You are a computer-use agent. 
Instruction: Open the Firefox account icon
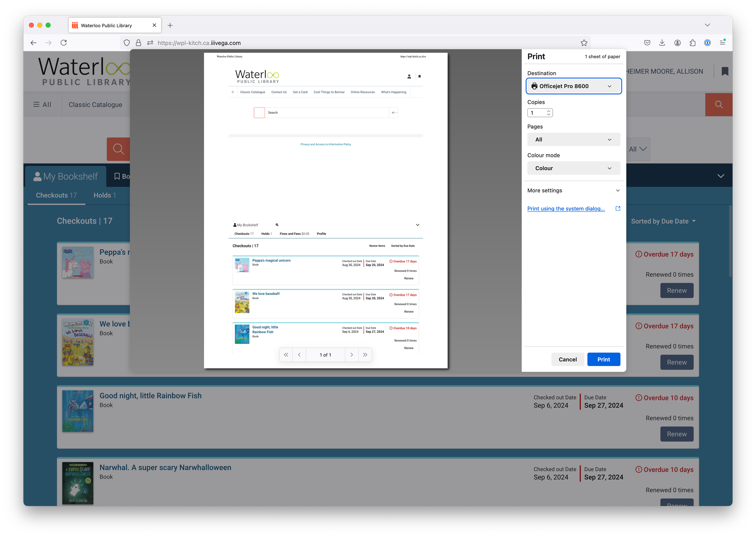pyautogui.click(x=677, y=43)
